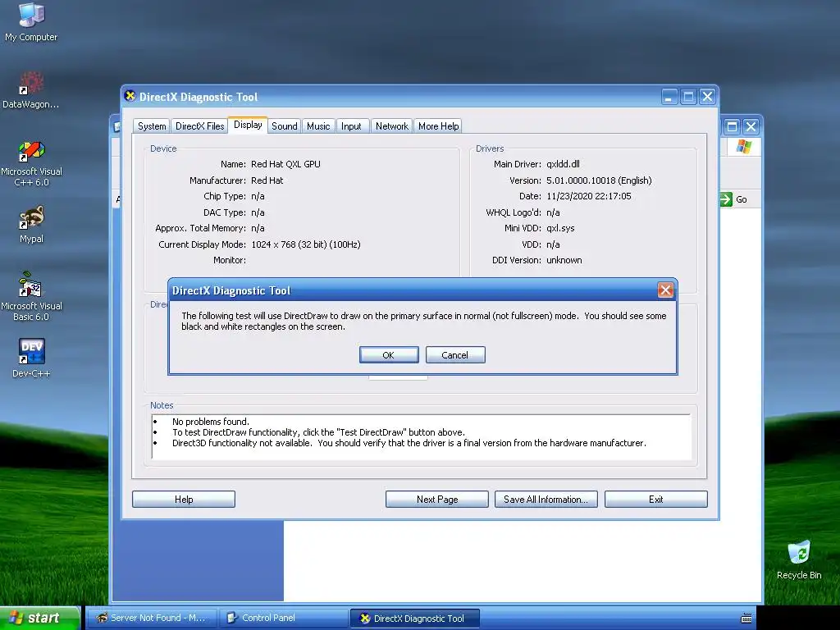
Task: Cancel the DirectDraw test dialog
Action: pos(454,355)
